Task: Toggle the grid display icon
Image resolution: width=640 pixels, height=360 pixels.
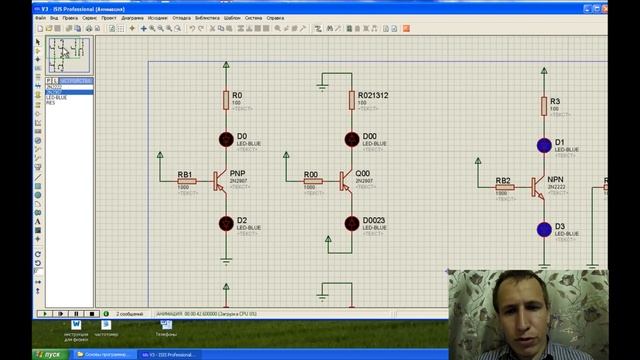Action: click(x=121, y=29)
